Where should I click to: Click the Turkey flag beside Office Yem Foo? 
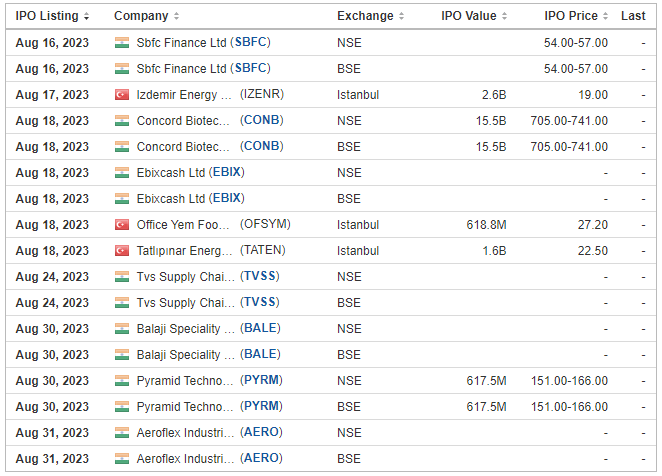[122, 225]
